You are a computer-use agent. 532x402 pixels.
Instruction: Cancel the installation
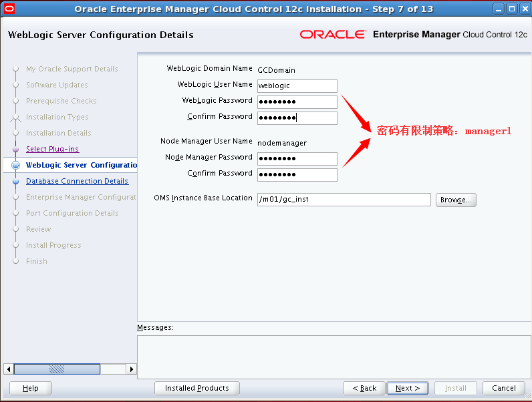coord(504,388)
